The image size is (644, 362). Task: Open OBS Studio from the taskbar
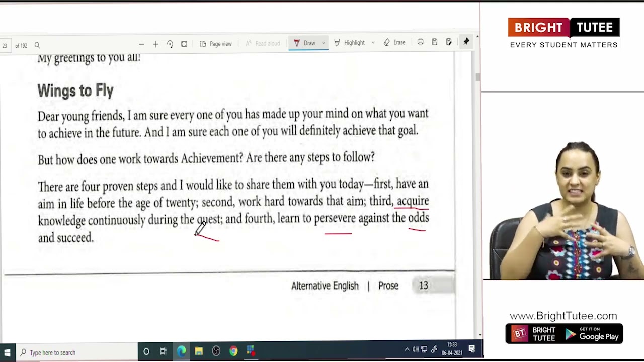[x=216, y=351]
